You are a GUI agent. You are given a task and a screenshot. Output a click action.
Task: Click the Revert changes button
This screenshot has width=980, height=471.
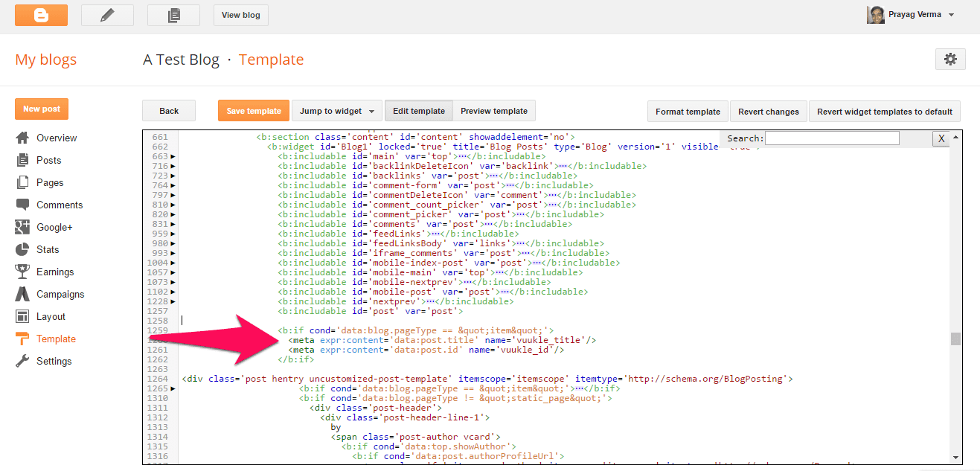(768, 112)
